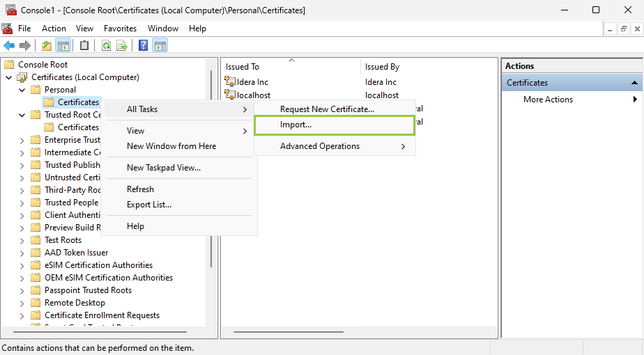644x355 pixels.
Task: Expand the AAD Token Issuer node
Action: coord(22,253)
